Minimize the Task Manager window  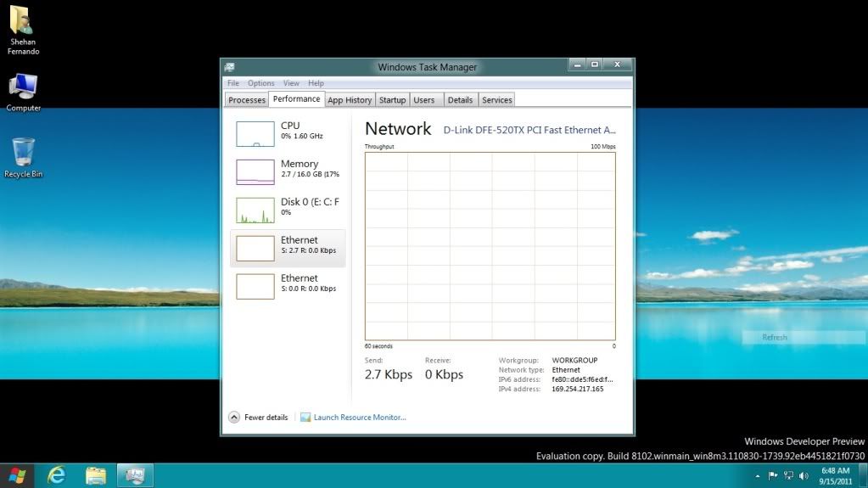[577, 65]
